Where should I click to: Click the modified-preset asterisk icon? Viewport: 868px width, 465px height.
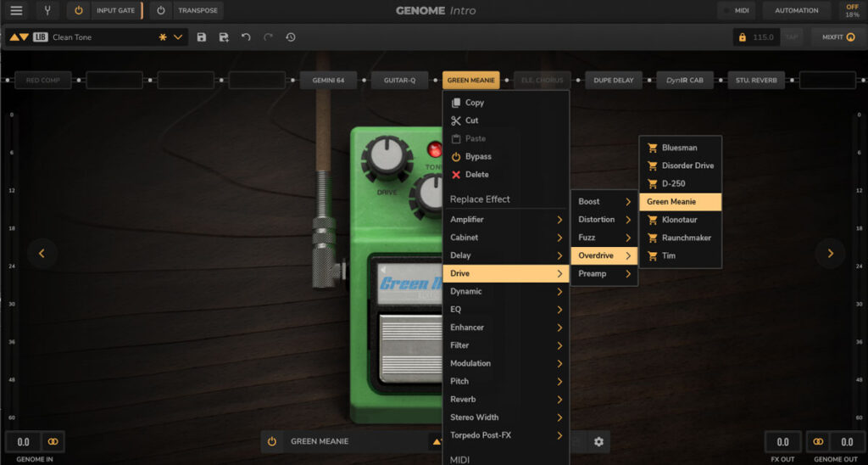tap(163, 37)
